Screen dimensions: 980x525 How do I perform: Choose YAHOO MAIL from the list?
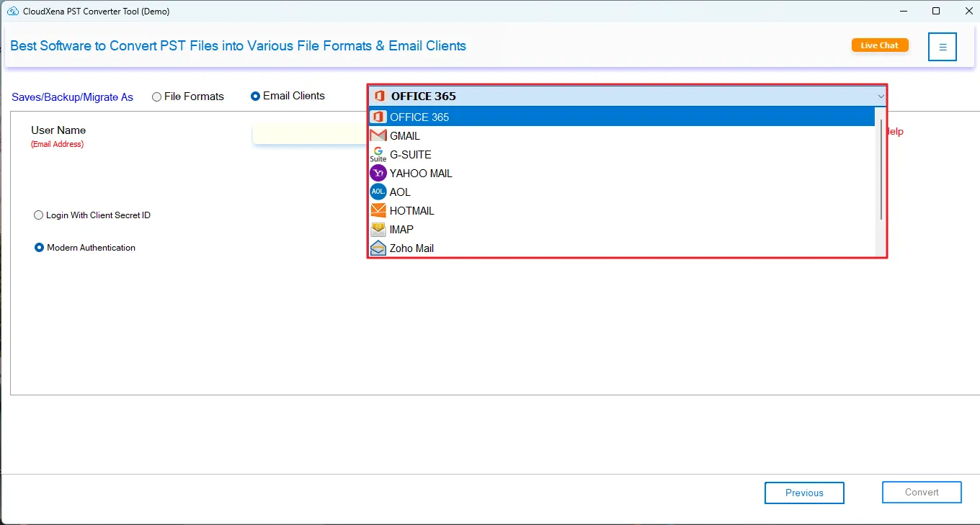coord(421,174)
